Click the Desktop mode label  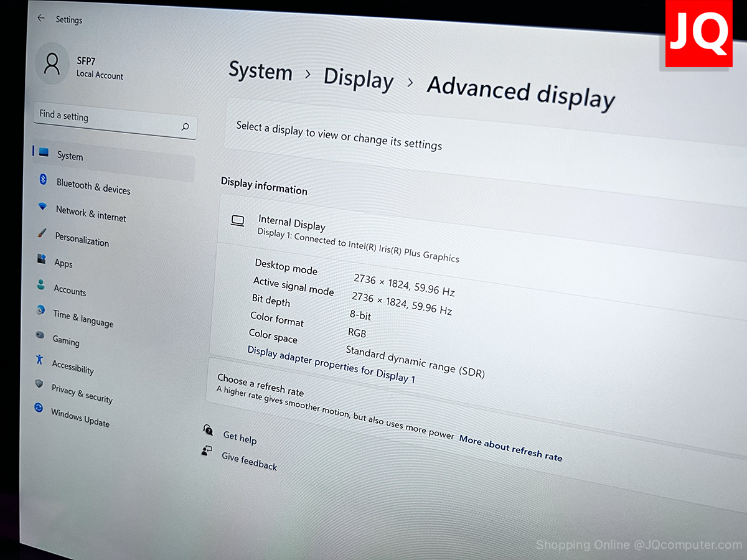point(286,266)
